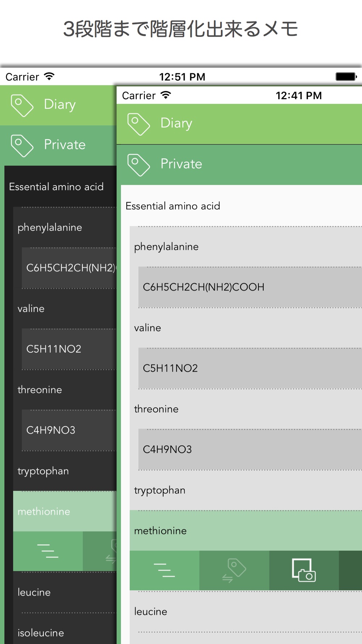Open the Private tag in light-theme screen
Screen dimensions: 362x644
click(181, 164)
